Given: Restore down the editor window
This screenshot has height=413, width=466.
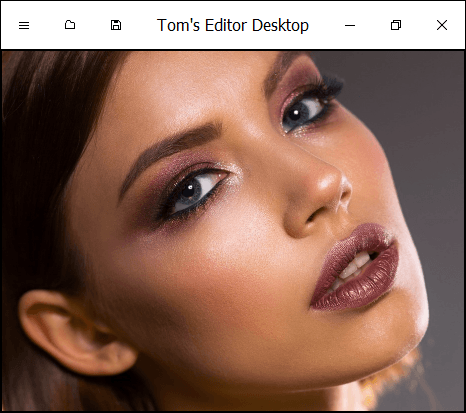Looking at the screenshot, I should click(396, 25).
